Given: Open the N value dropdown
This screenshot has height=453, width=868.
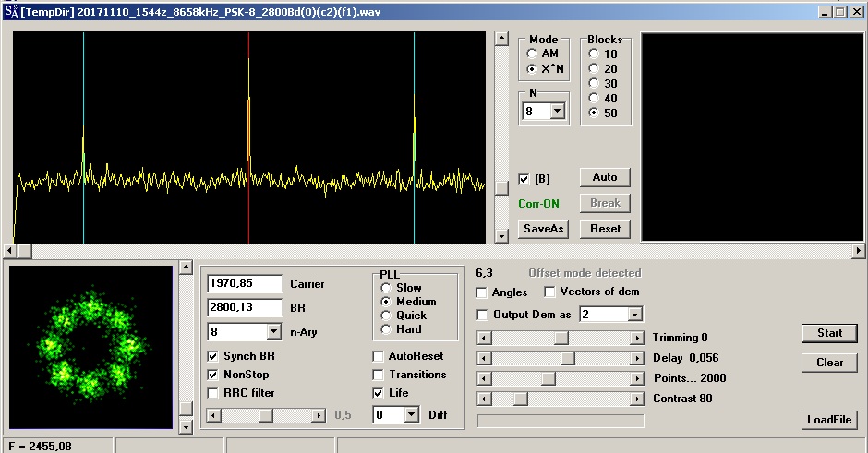Looking at the screenshot, I should click(x=557, y=112).
